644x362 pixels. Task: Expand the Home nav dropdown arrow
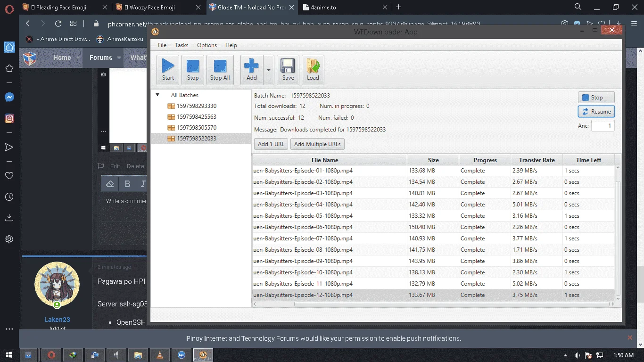coord(78,58)
